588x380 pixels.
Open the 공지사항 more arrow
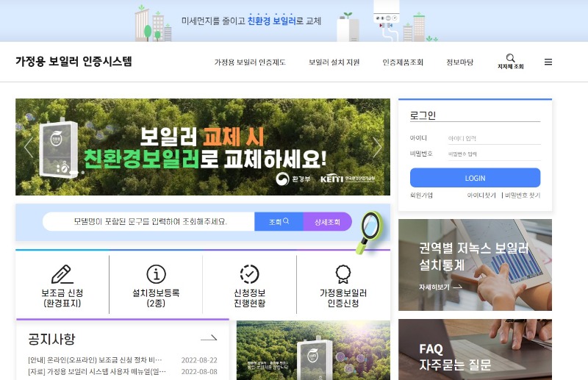(x=209, y=338)
